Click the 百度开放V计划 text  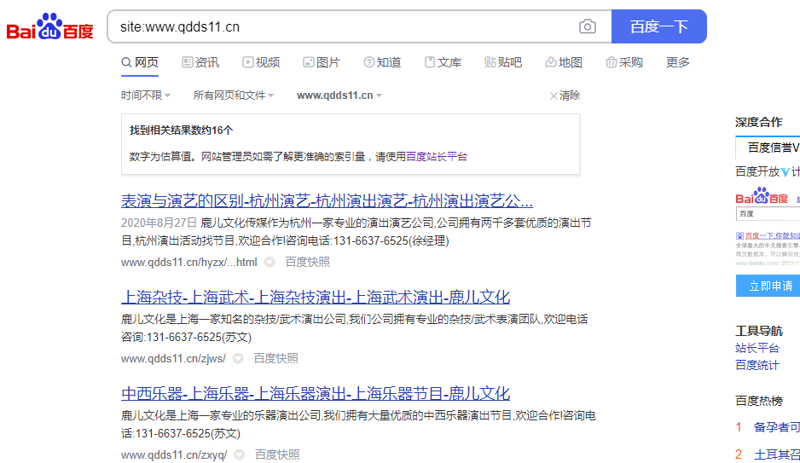click(x=767, y=172)
